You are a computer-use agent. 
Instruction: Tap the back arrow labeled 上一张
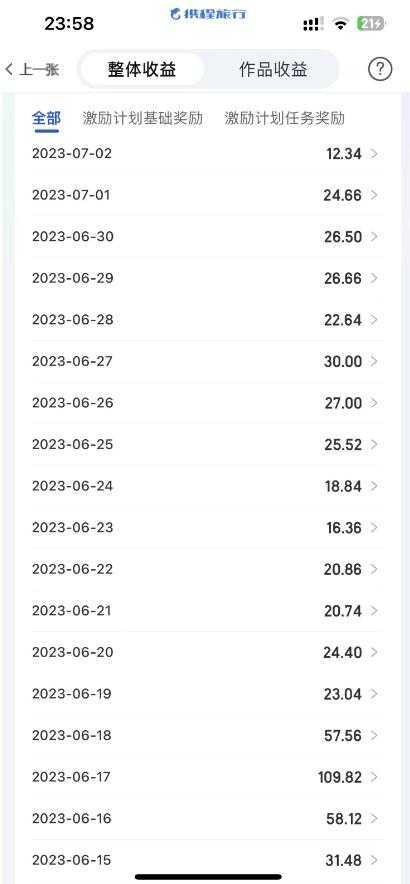(x=32, y=70)
